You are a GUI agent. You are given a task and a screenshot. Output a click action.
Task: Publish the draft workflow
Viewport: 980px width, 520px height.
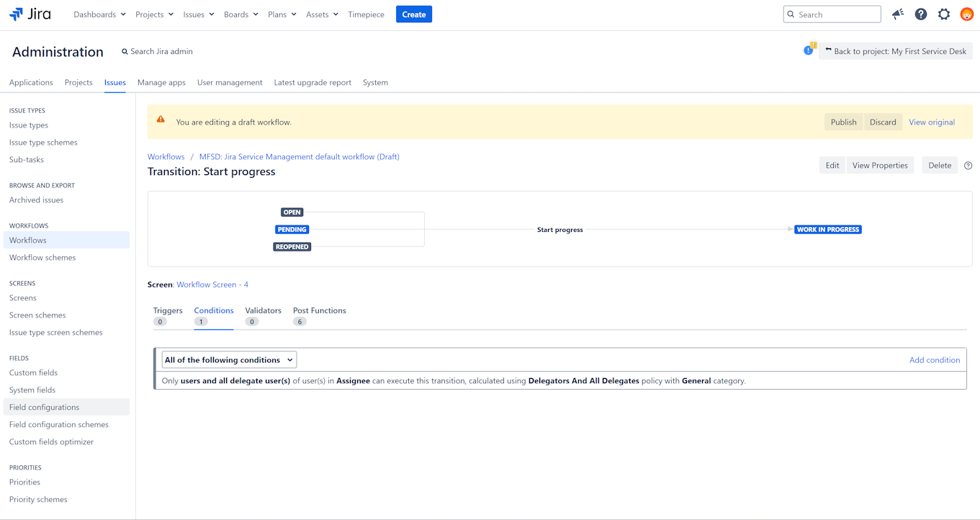(843, 122)
